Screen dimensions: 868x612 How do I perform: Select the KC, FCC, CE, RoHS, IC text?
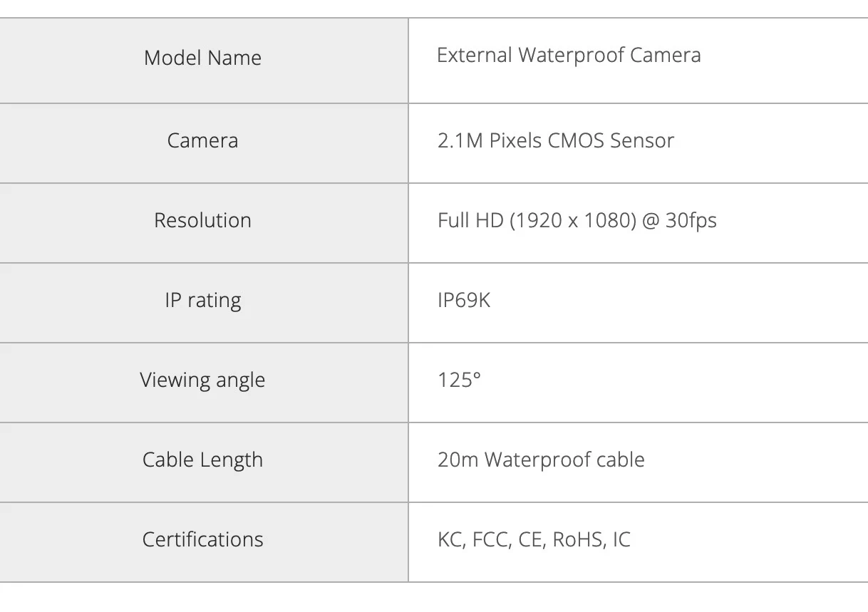[534, 540]
